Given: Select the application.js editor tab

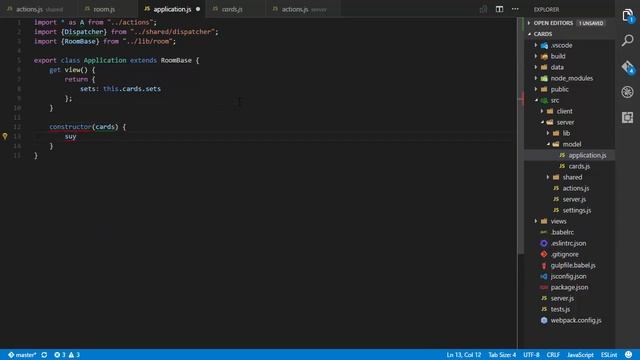Looking at the screenshot, I should click(172, 9).
